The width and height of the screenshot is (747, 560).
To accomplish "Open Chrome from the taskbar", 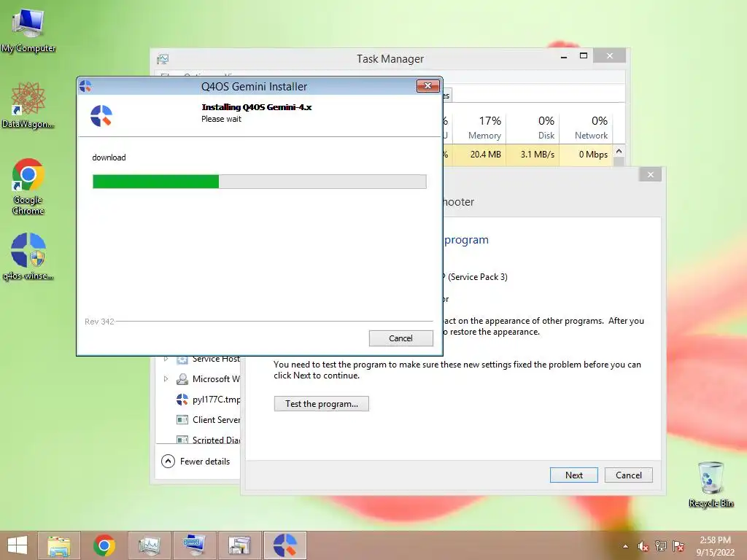I will pyautogui.click(x=104, y=545).
